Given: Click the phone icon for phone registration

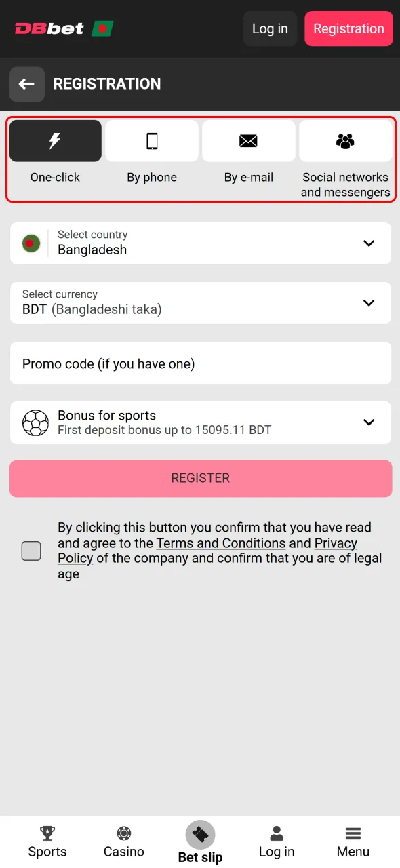Looking at the screenshot, I should 152,140.
